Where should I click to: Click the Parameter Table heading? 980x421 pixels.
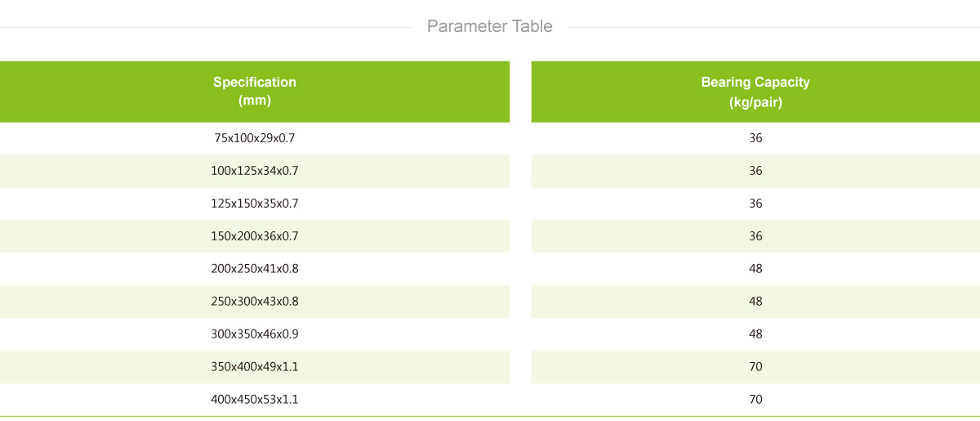[490, 26]
